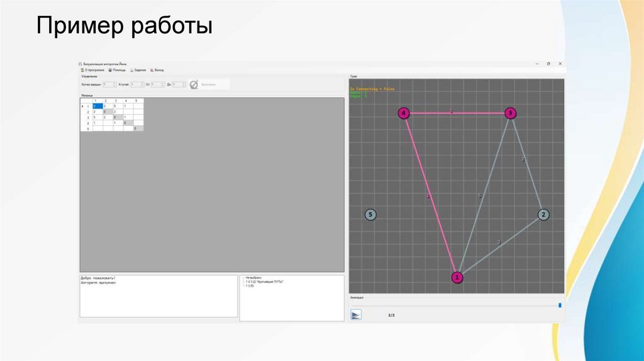Click the 'Выход' menu icon
The width and height of the screenshot is (644, 361).
pos(152,70)
